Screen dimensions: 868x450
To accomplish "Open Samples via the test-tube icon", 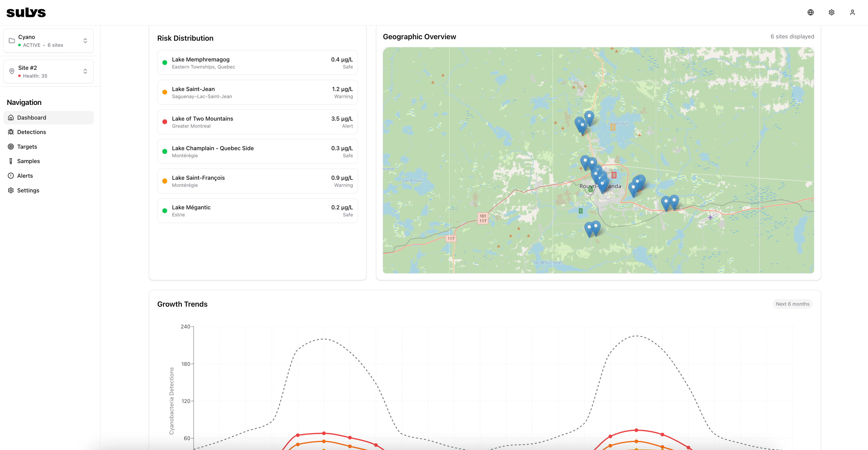I will coord(11,161).
